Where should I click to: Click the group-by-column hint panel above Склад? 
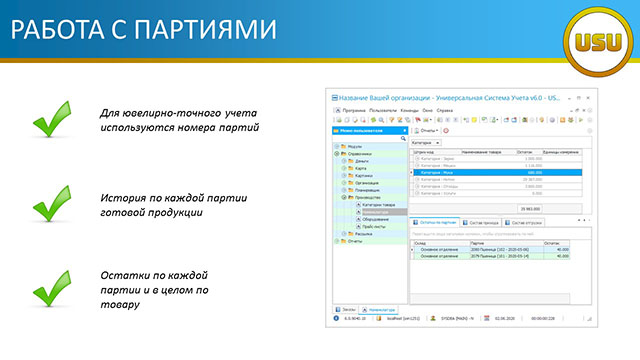click(x=501, y=234)
